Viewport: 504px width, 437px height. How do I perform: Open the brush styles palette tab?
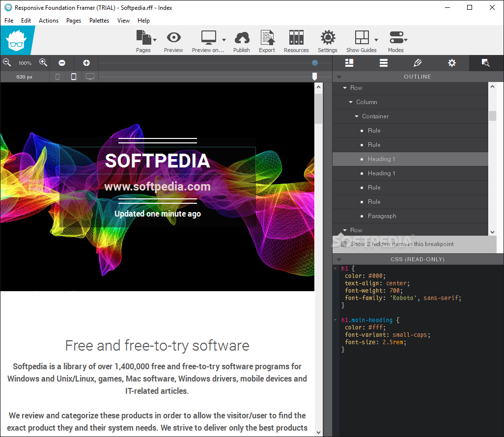click(418, 63)
